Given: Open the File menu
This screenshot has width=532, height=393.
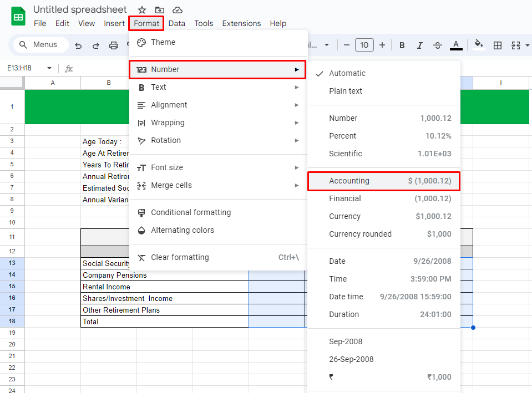Looking at the screenshot, I should pyautogui.click(x=40, y=23).
